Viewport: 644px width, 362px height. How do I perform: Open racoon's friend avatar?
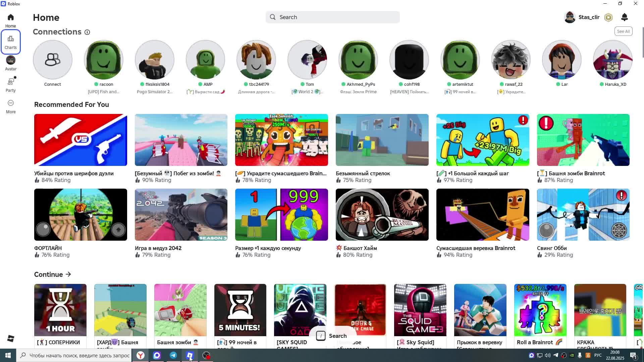[103, 60]
